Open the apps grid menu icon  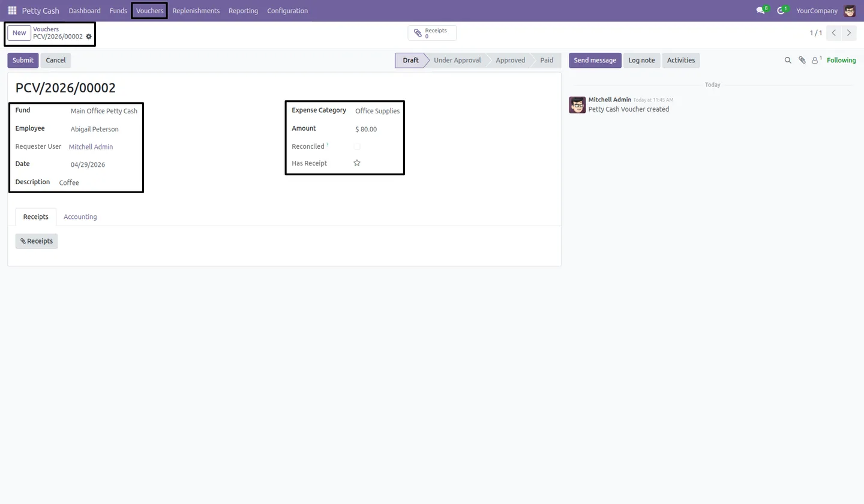(x=12, y=11)
